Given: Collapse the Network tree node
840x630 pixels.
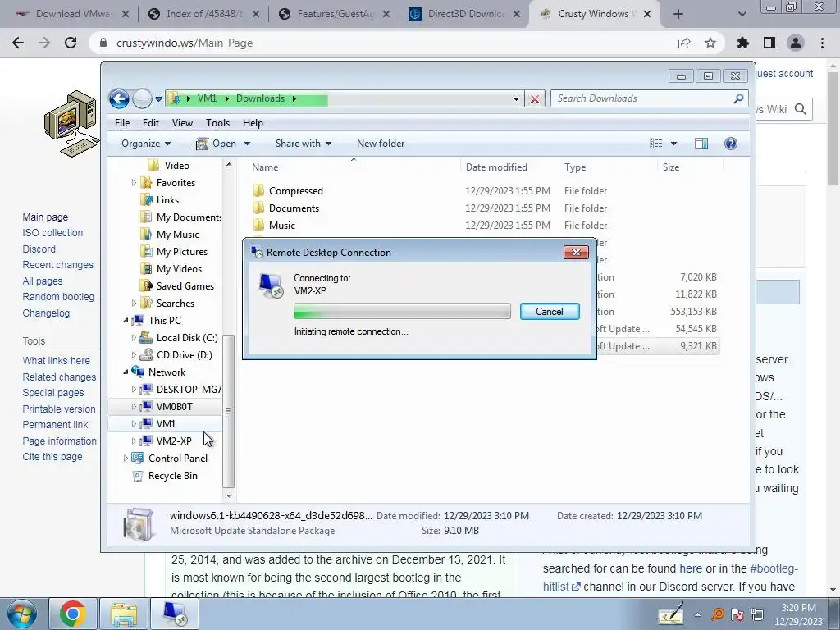Looking at the screenshot, I should click(x=126, y=372).
